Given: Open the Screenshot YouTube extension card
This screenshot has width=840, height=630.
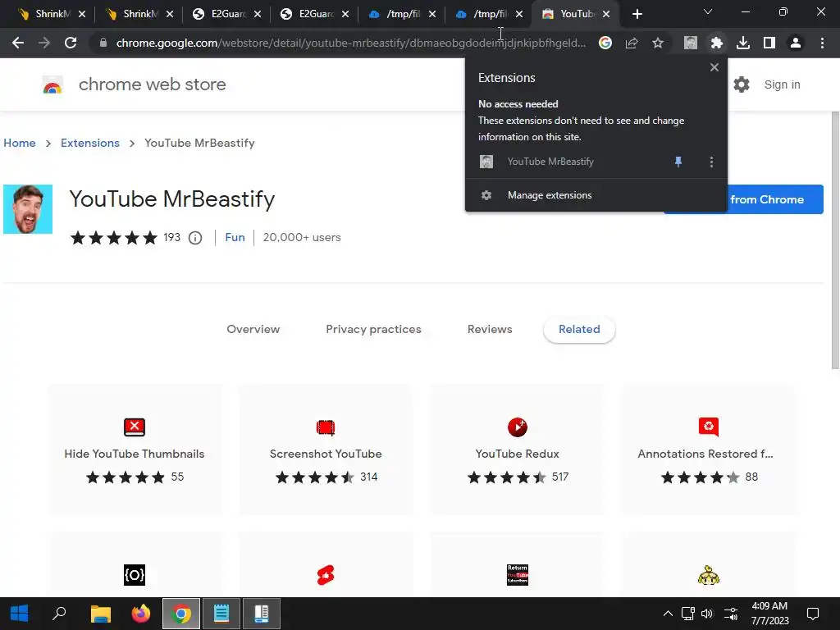Looking at the screenshot, I should pos(326,450).
